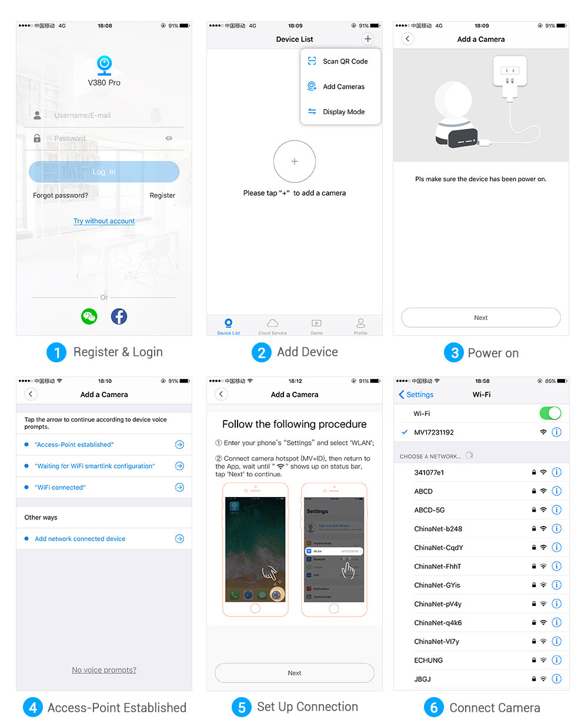This screenshot has width=588, height=723.
Task: Click the Log In button
Action: point(104,172)
